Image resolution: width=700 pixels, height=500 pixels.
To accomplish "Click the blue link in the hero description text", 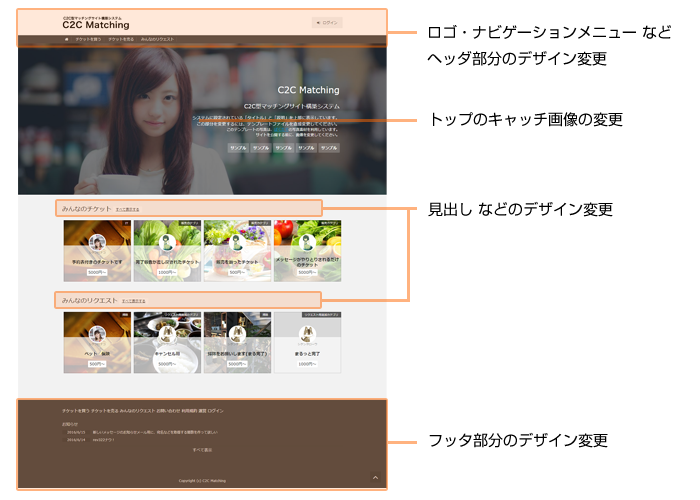I will tap(280, 129).
